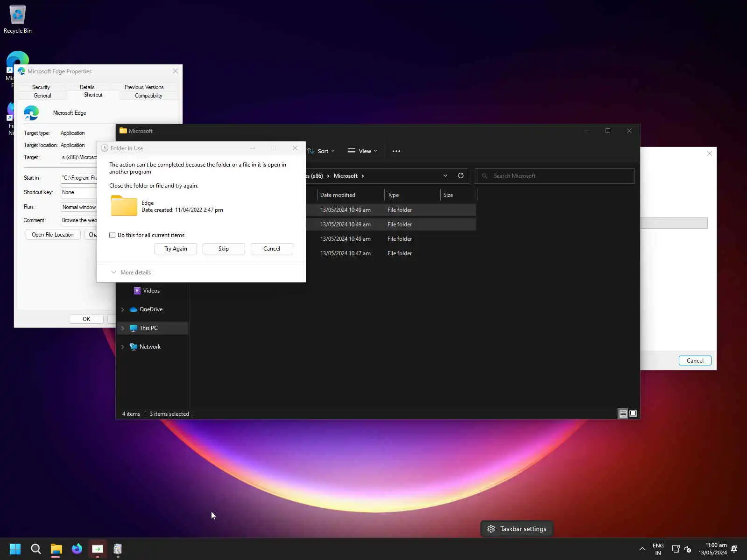This screenshot has width=747, height=560.
Task: Open Videos in the navigation pane
Action: (x=151, y=291)
